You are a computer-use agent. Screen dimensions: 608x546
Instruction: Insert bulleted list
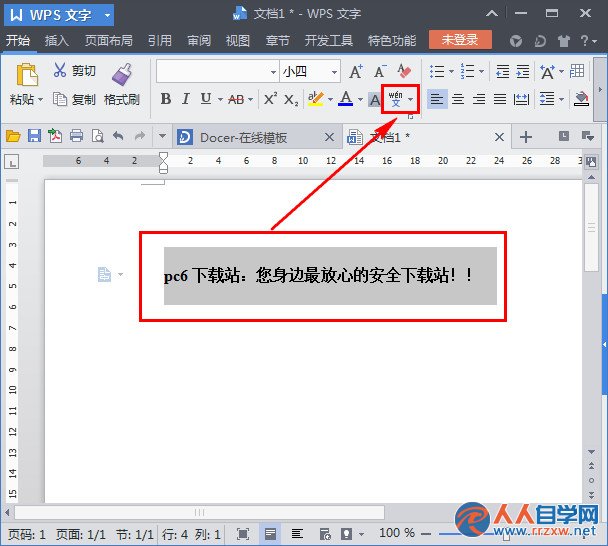pos(437,71)
